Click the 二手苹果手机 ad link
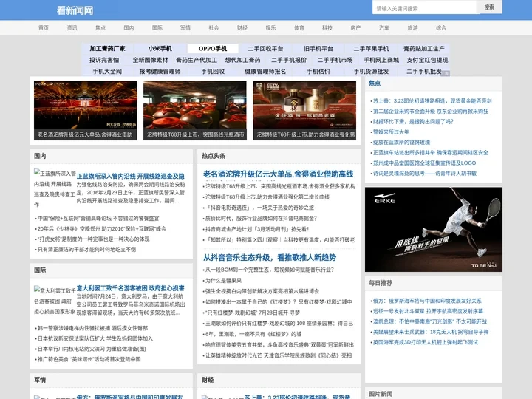Image resolution: width=532 pixels, height=399 pixels. click(x=371, y=49)
